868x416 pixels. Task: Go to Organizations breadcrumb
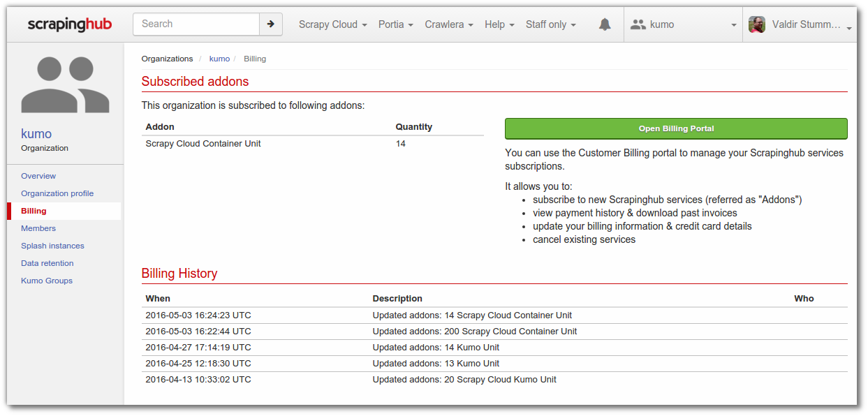(x=167, y=59)
